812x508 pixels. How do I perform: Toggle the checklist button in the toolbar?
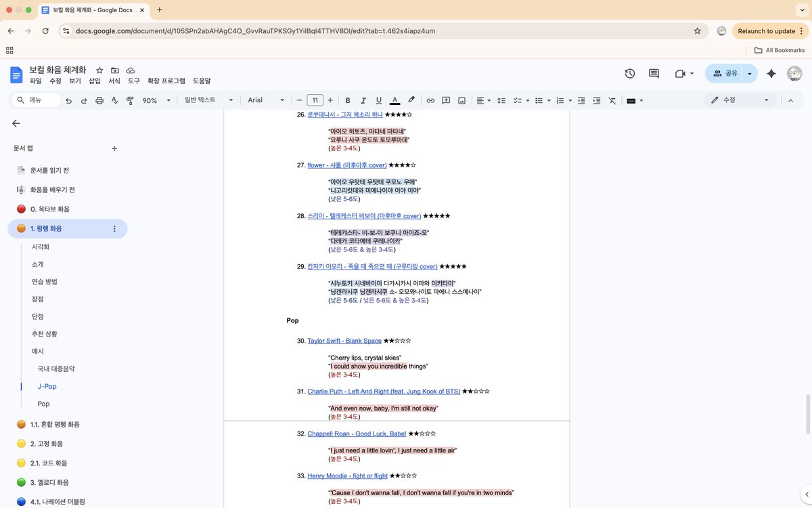pyautogui.click(x=518, y=100)
